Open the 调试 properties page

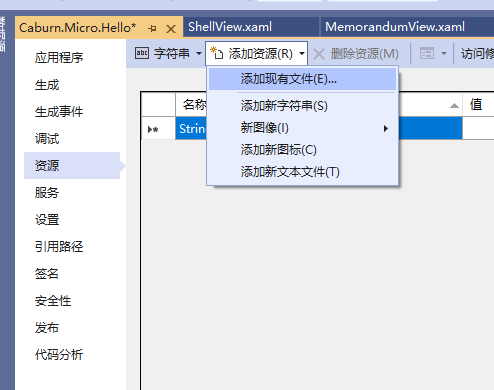point(47,139)
